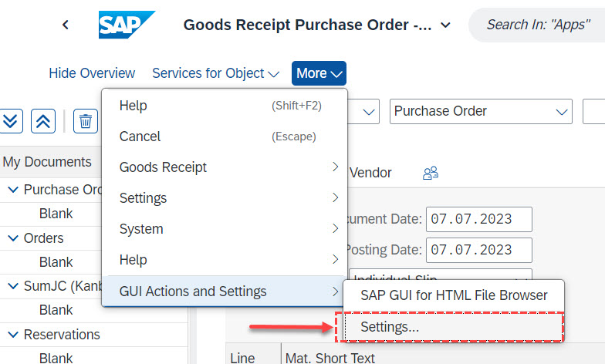The width and height of the screenshot is (605, 364).
Task: Click the Posting Date input field
Action: pos(481,250)
